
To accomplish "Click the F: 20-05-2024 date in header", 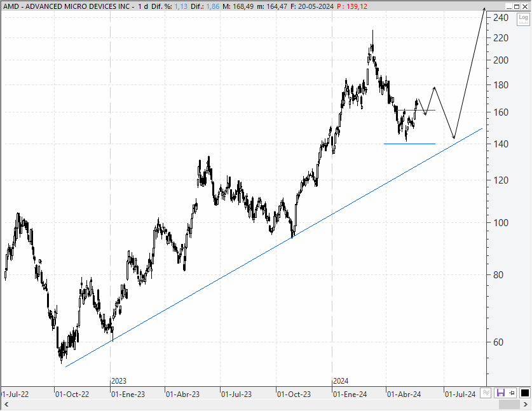I will (x=312, y=6).
